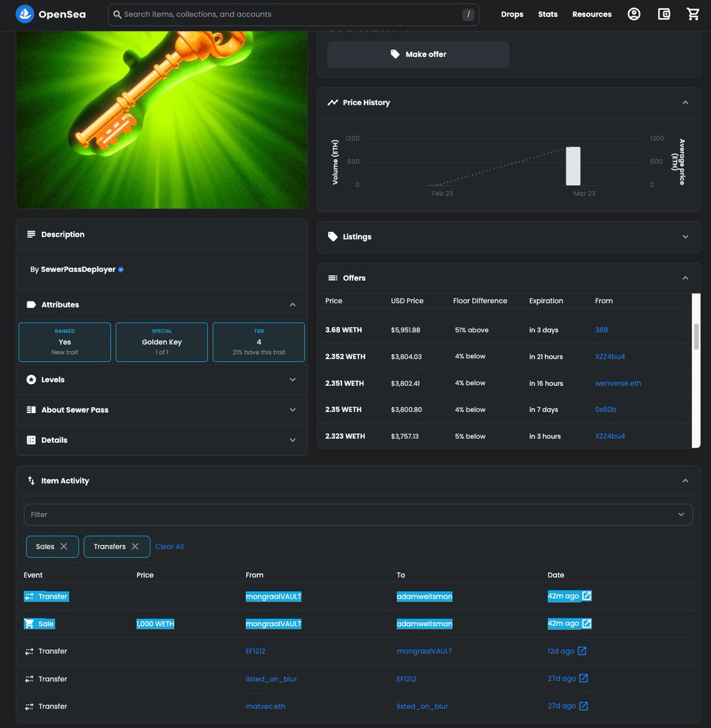Viewport: 711px width, 728px height.
Task: Open external link icon for EF1212 27d ago row
Action: coord(584,678)
